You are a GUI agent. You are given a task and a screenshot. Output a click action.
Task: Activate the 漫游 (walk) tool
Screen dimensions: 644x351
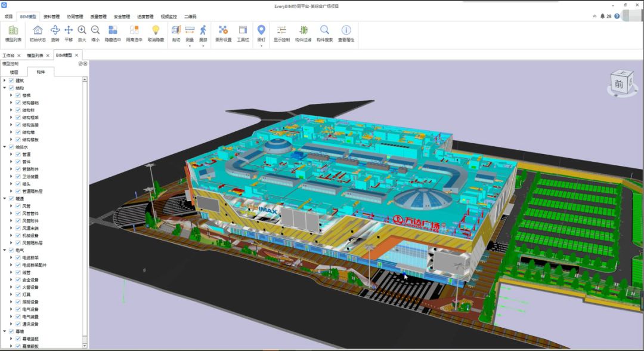[x=203, y=30]
